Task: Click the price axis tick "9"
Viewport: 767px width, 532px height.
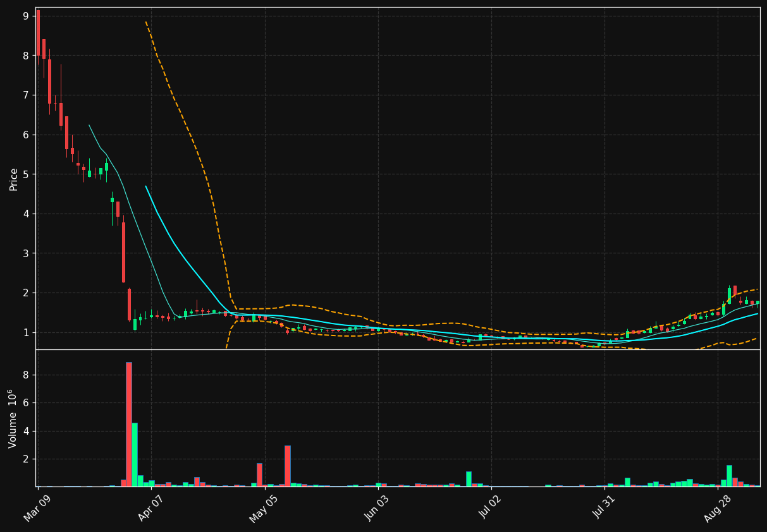Action: 26,16
